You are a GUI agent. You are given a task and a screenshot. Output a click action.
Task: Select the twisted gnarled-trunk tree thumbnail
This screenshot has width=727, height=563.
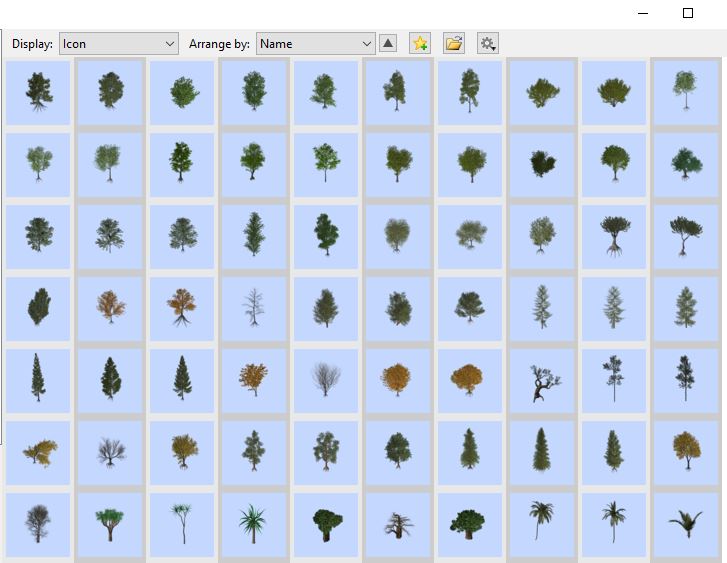[x=542, y=381]
